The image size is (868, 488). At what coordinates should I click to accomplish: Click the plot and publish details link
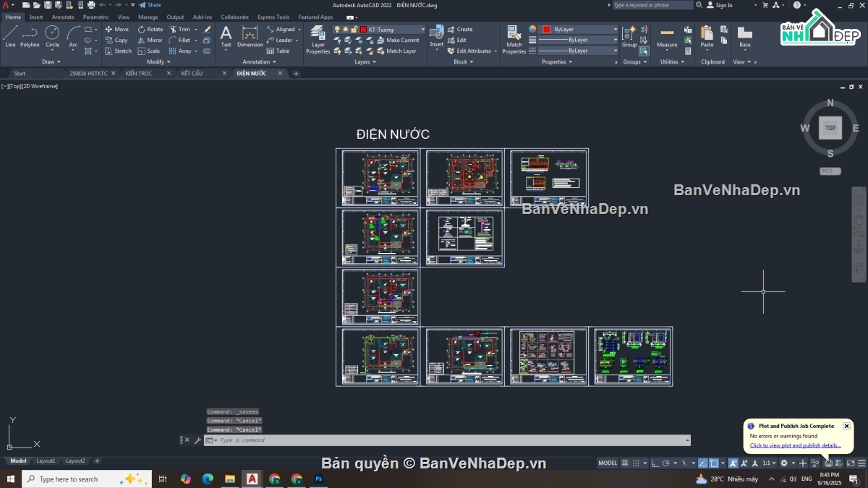pos(795,445)
